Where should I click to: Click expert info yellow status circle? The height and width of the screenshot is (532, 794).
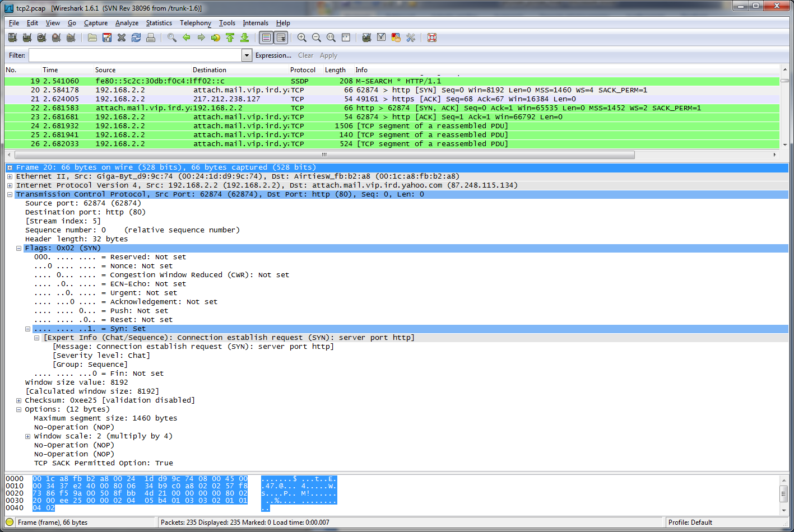[10, 522]
